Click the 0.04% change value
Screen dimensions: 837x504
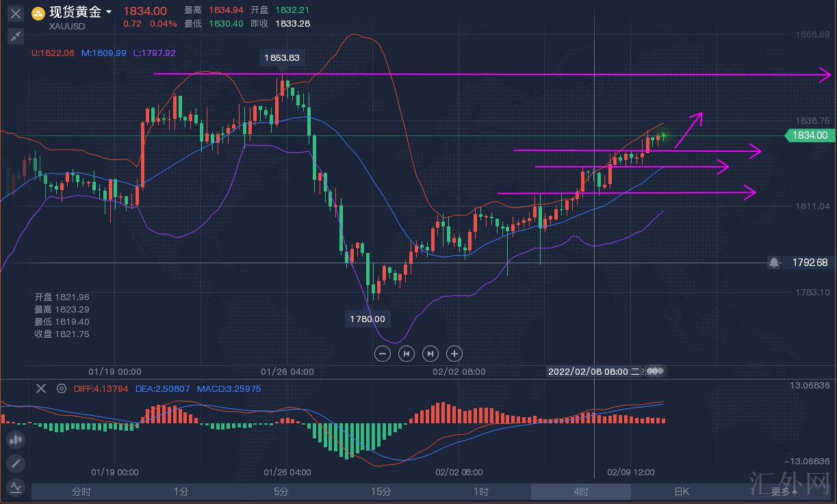click(x=162, y=24)
